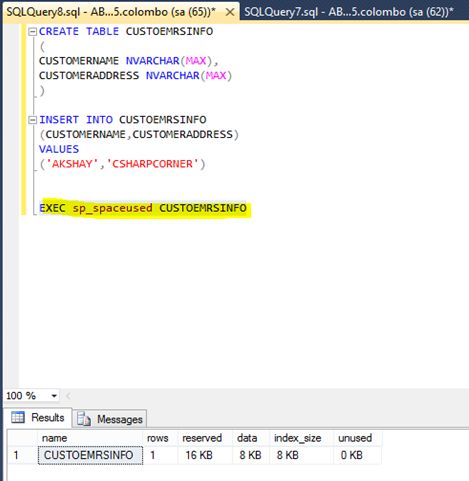Click the horizontal scroll left arrow
469x481 pixels.
(x=68, y=396)
